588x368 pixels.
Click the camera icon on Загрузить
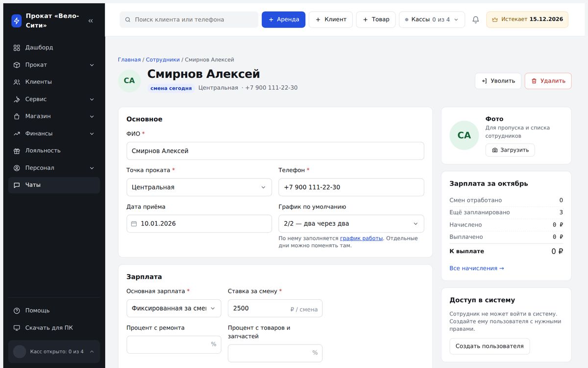coord(495,150)
